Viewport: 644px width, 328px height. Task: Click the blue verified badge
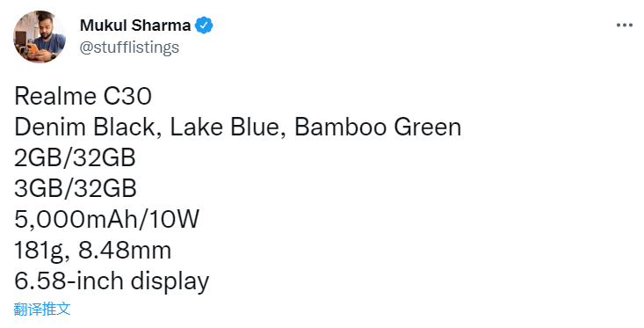[203, 26]
